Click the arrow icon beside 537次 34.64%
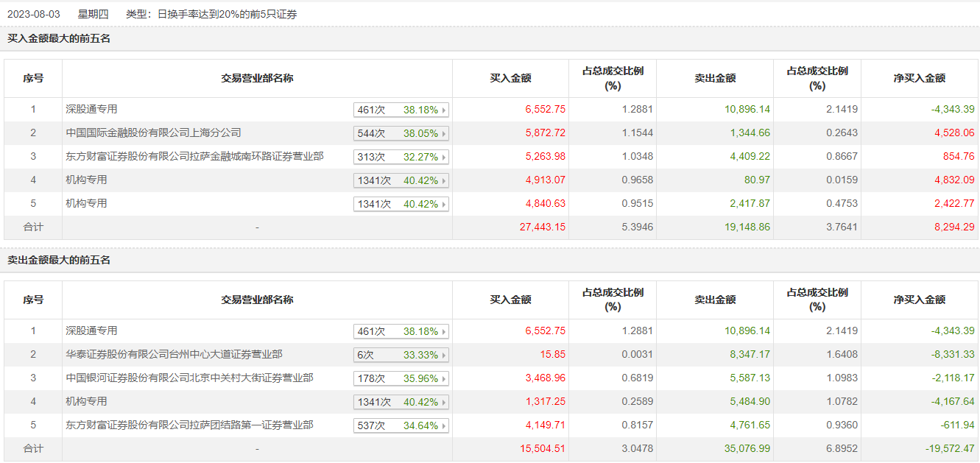Viewport: 980px width, 463px height. pos(444,426)
